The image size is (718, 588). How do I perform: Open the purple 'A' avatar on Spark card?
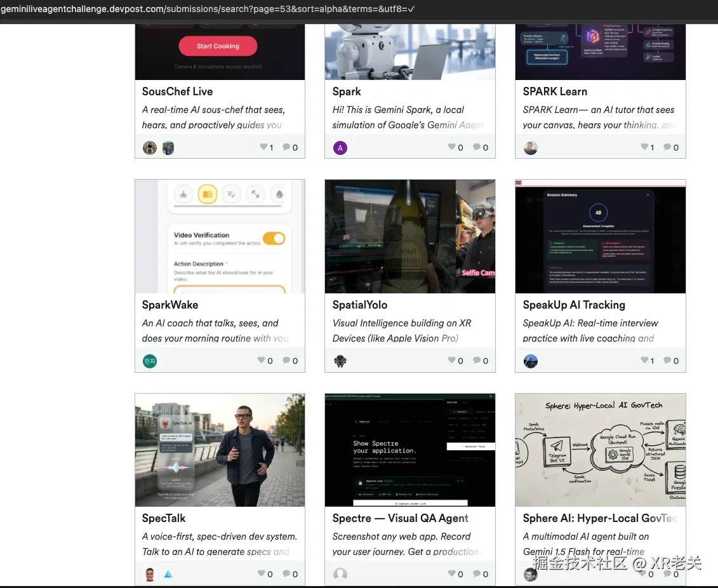tap(340, 147)
